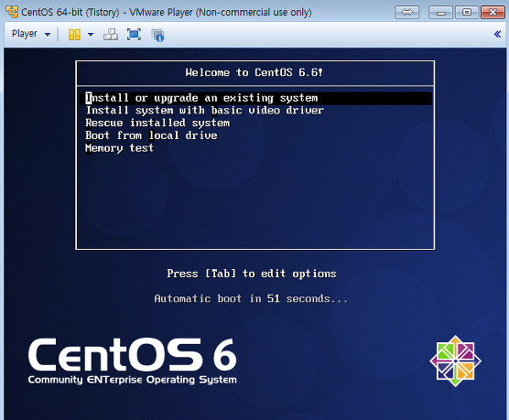Select 'Install system with basic video driver'
Viewport: 509px width, 420px height.
click(x=205, y=111)
